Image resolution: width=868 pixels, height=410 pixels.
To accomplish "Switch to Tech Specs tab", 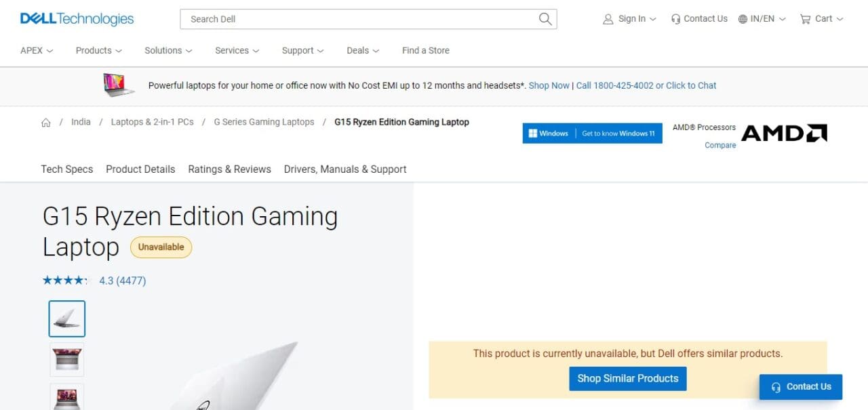I will pyautogui.click(x=67, y=169).
